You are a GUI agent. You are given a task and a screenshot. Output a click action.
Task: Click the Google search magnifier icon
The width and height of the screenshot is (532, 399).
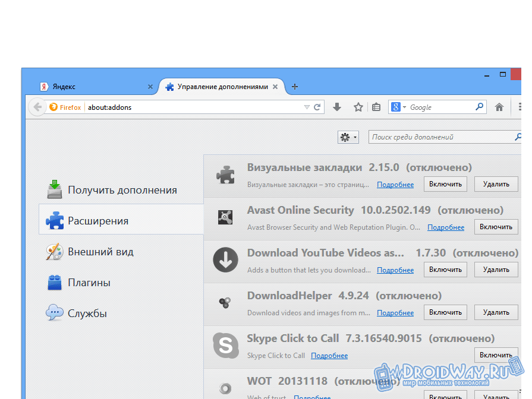click(480, 107)
